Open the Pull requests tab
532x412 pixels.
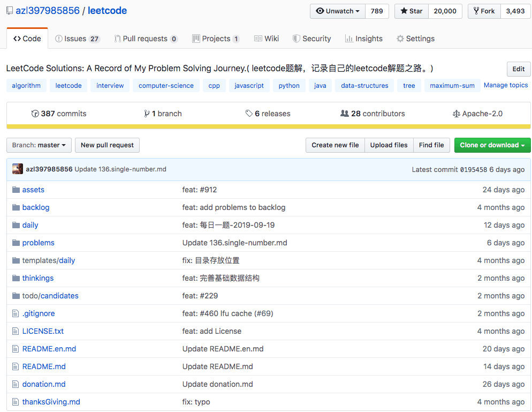point(146,39)
